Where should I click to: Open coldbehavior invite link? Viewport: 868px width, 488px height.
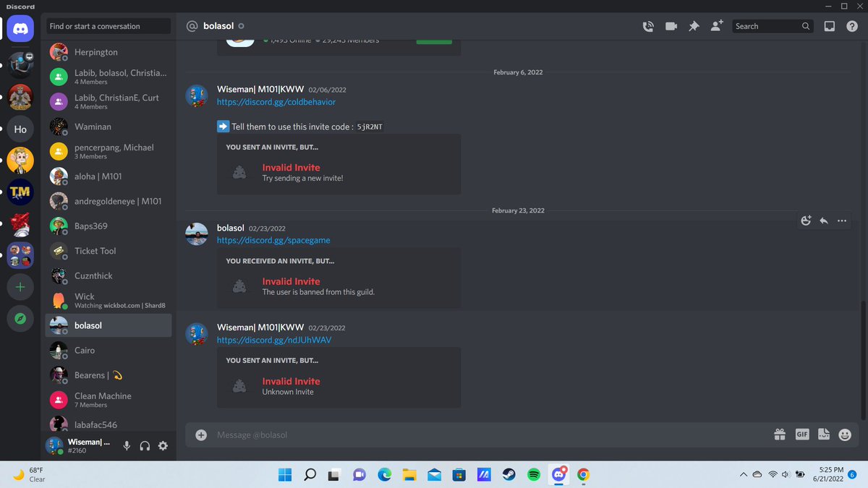[x=276, y=102]
